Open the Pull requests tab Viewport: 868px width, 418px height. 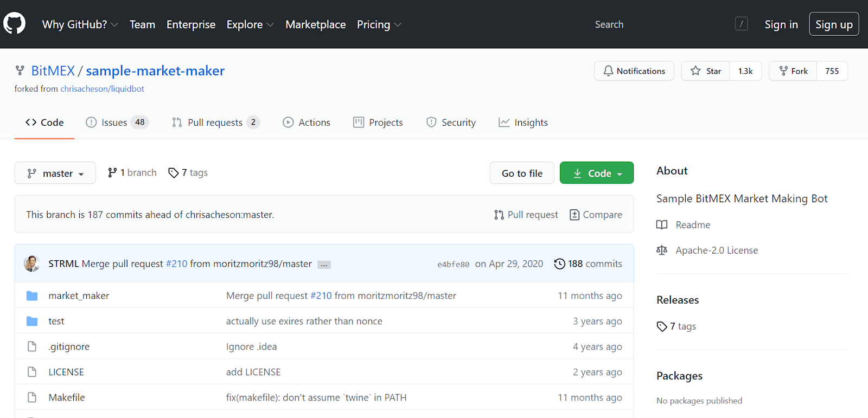pos(216,123)
